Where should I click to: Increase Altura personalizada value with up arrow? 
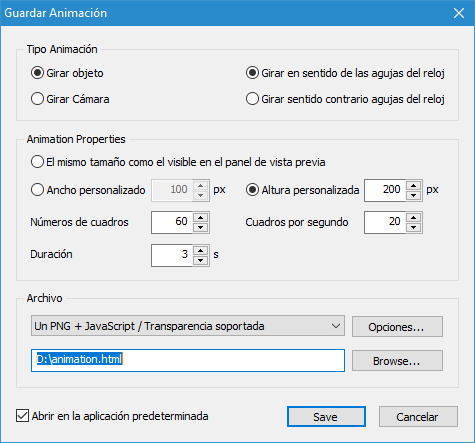pyautogui.click(x=414, y=186)
